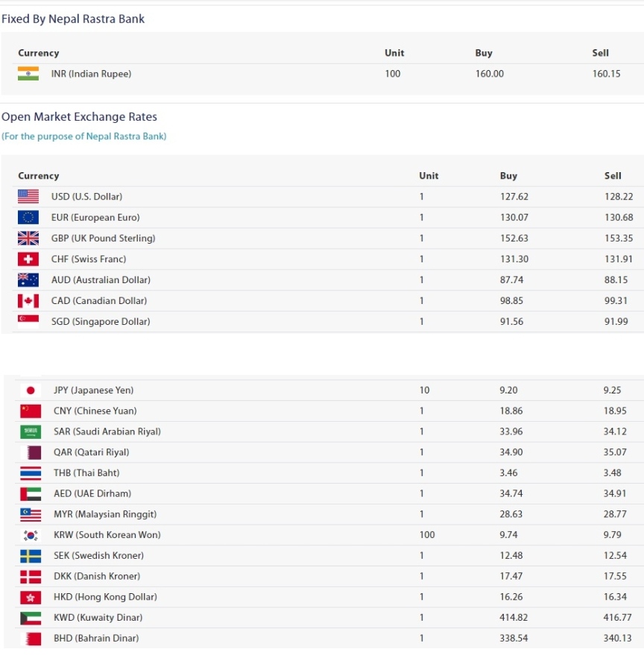This screenshot has height=655, width=644.
Task: Select the Kuwait flag icon
Action: 31,618
